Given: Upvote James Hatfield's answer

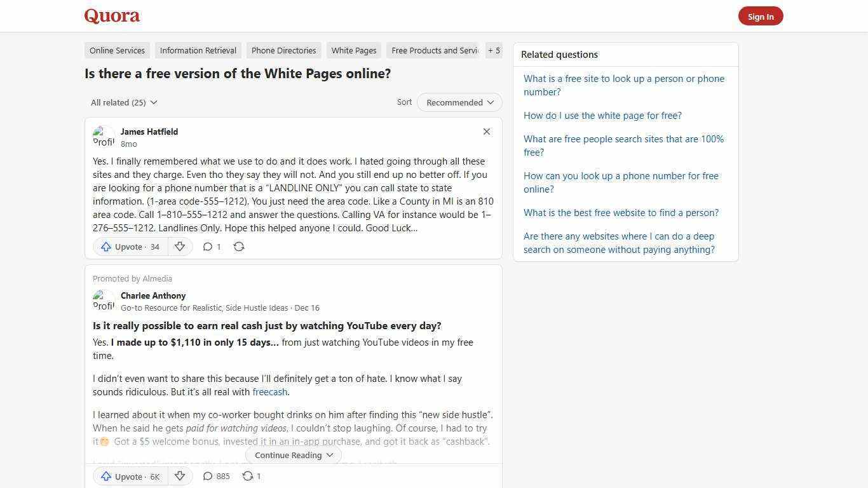Looking at the screenshot, I should [x=129, y=247].
